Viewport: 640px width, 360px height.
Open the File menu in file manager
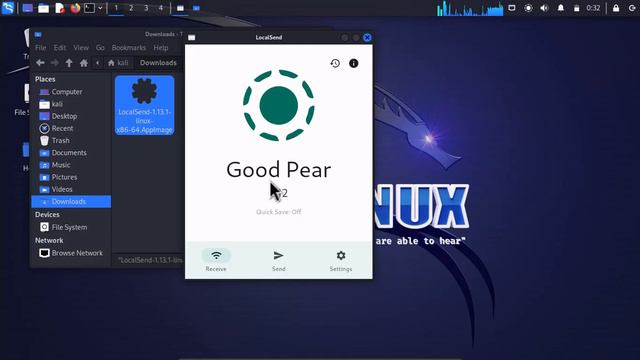click(x=40, y=48)
